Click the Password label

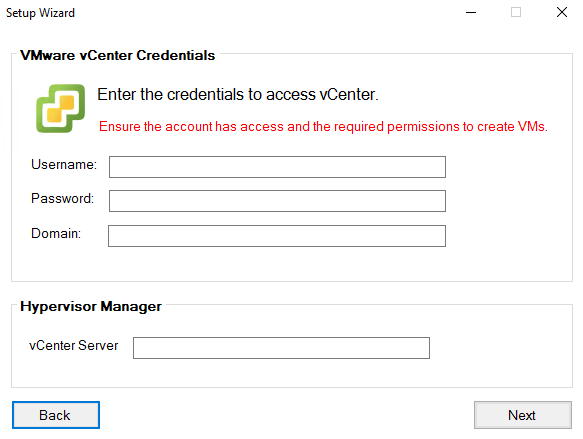coord(62,198)
